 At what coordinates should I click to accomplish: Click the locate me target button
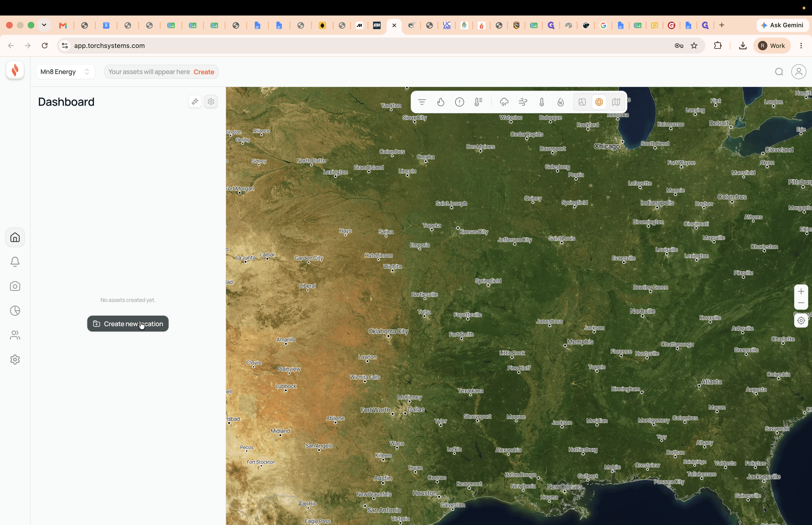pos(801,321)
